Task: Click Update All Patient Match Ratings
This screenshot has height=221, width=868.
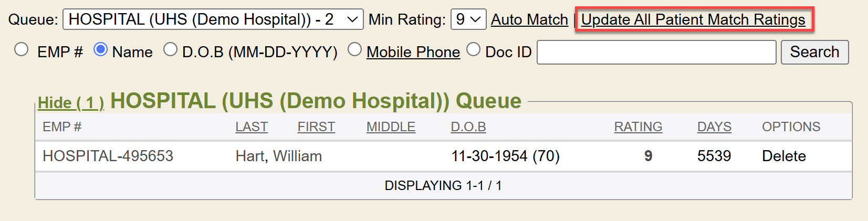Action: (x=693, y=19)
